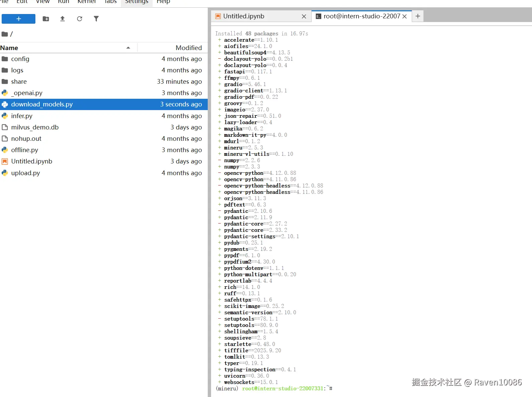Click the 'gradio==5.46.1' terminal line
The image size is (532, 397).
coord(242,84)
